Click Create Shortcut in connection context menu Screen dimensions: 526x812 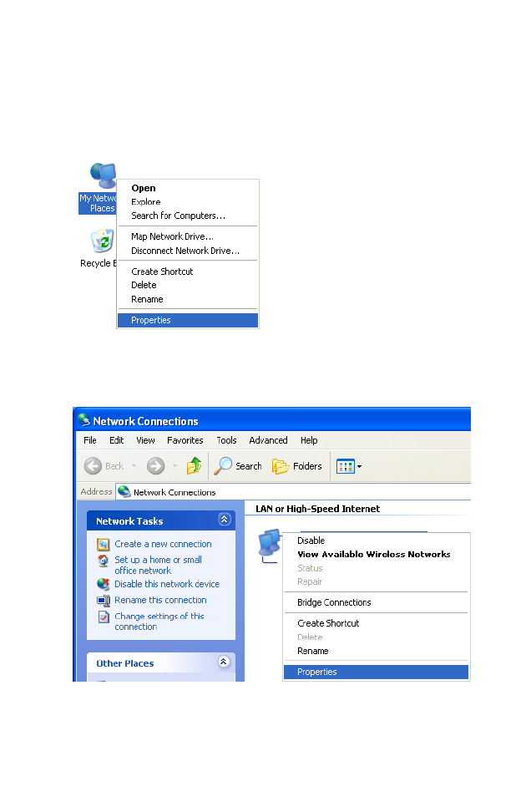point(328,623)
